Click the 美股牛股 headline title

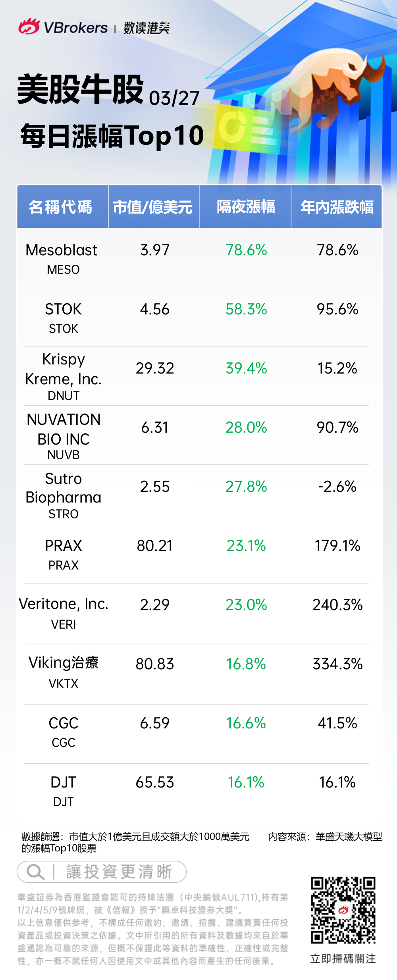pyautogui.click(x=81, y=90)
